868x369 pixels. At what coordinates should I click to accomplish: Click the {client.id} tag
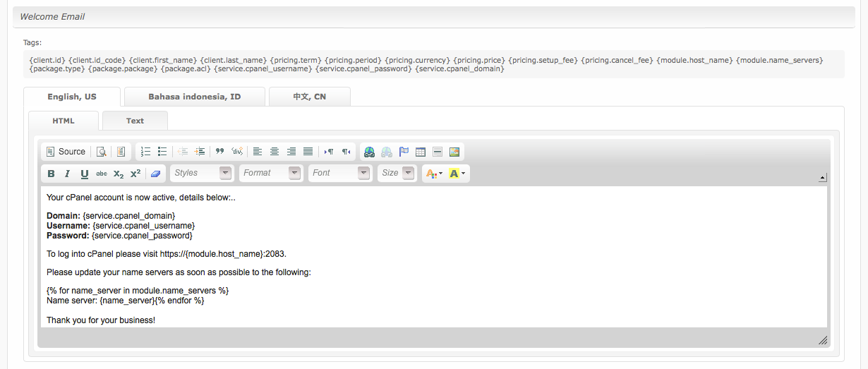tap(47, 60)
